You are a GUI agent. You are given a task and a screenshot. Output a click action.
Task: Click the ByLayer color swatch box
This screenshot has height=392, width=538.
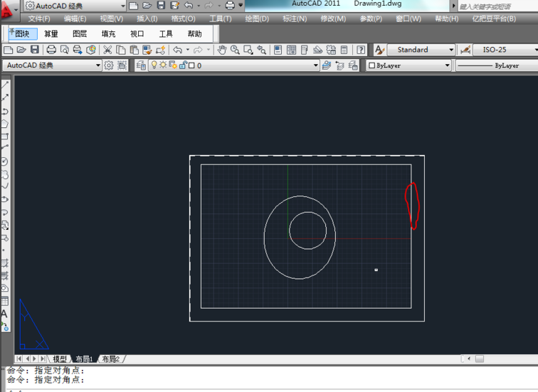pos(371,65)
